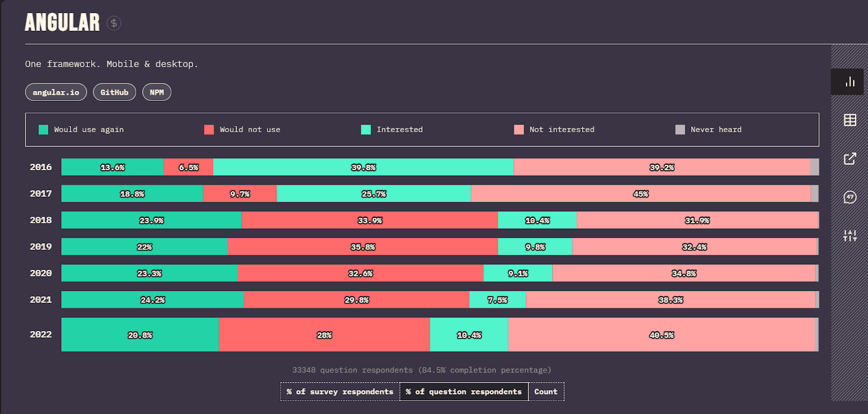Click the 'Not interested' legend item
Image resolution: width=868 pixels, height=414 pixels.
point(554,130)
